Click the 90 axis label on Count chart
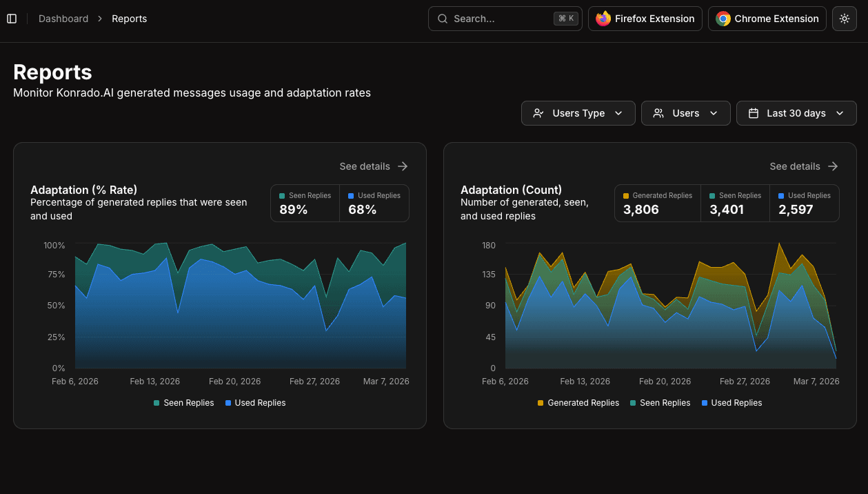 point(491,306)
